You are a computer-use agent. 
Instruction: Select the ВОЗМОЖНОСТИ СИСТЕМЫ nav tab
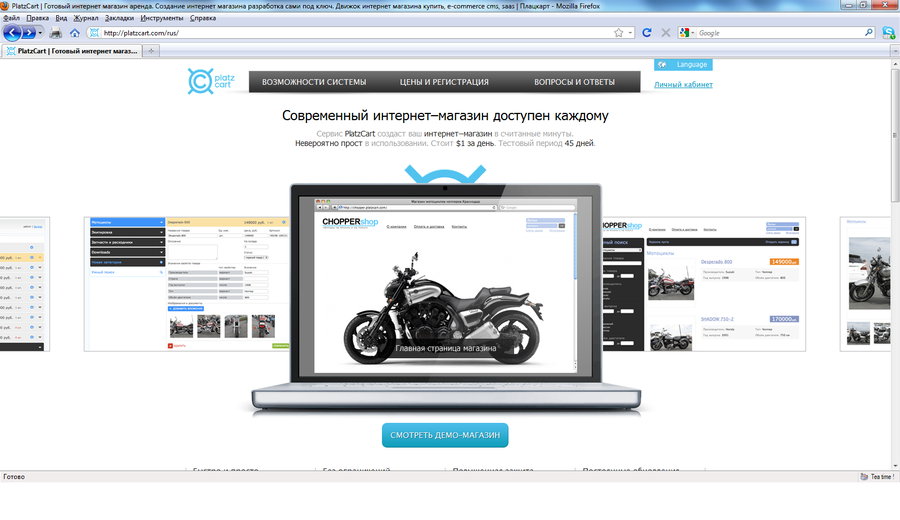click(x=314, y=82)
